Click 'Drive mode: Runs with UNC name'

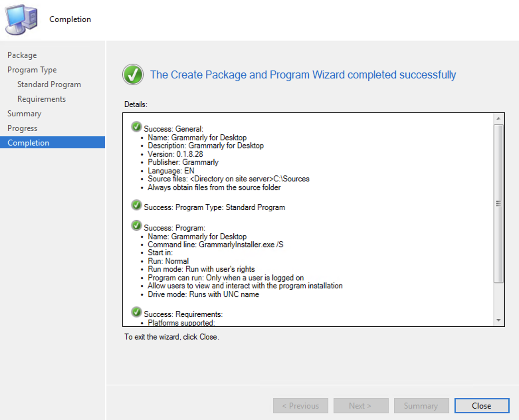[203, 294]
